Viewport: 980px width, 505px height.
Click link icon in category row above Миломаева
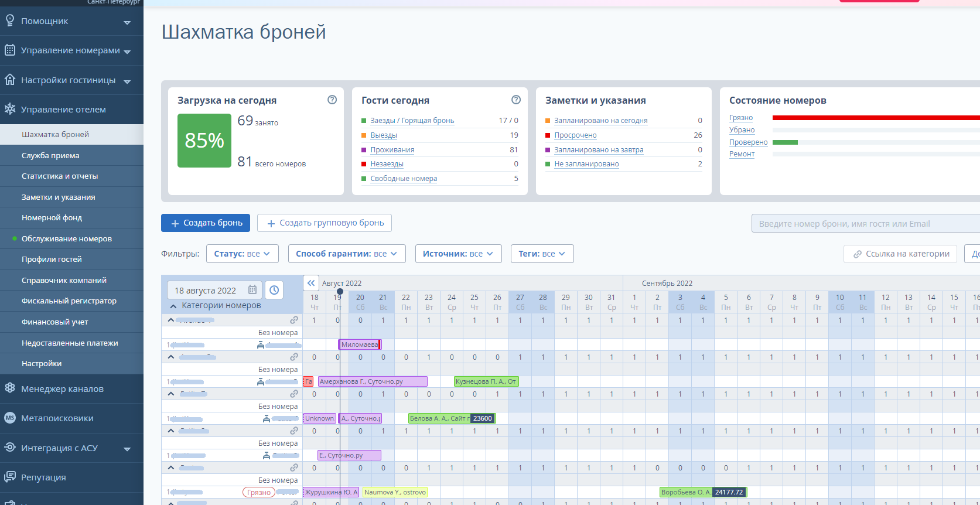click(x=294, y=320)
